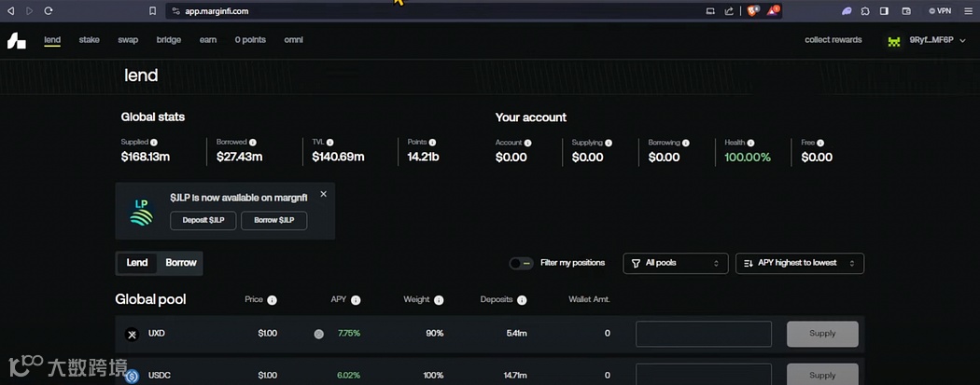Toggle Filter my positions switch
Screen dimensions: 980x385
pyautogui.click(x=521, y=263)
